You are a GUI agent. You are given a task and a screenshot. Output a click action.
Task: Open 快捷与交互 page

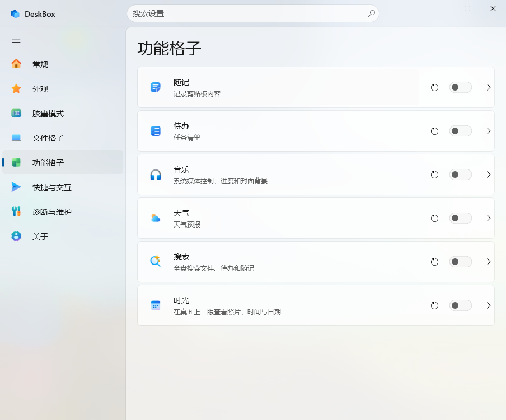63,187
